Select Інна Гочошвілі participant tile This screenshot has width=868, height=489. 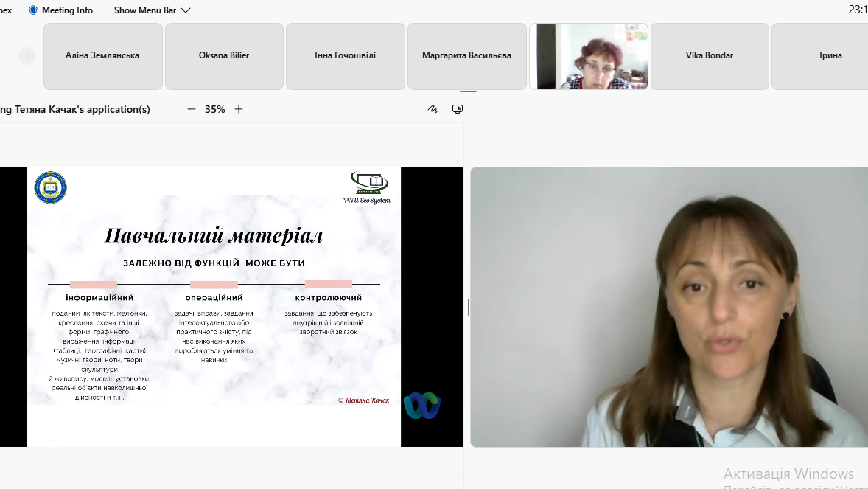(345, 56)
